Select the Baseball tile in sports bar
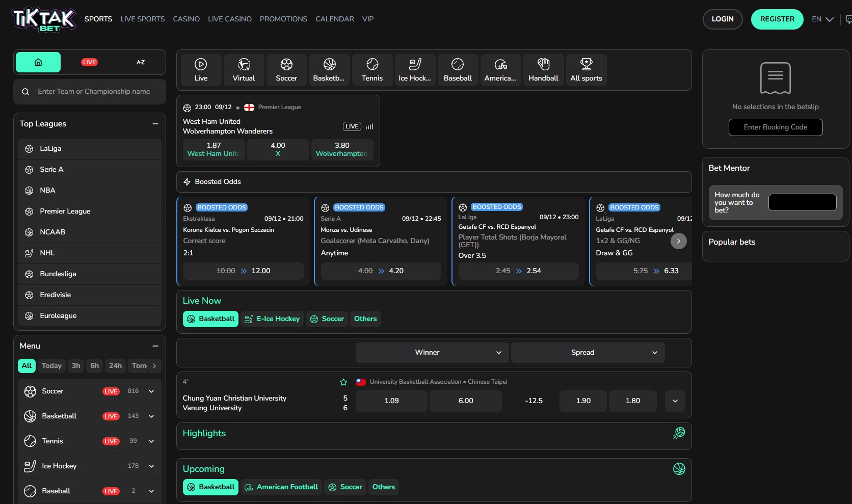 pos(458,70)
